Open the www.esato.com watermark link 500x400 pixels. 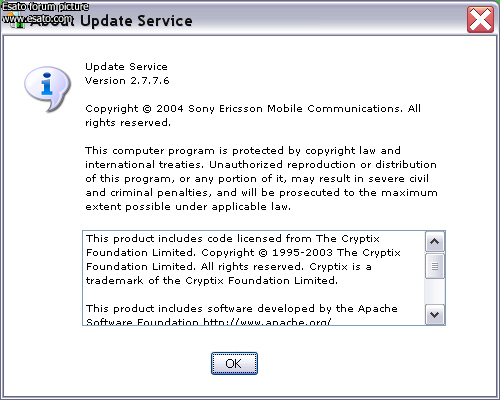(37, 19)
